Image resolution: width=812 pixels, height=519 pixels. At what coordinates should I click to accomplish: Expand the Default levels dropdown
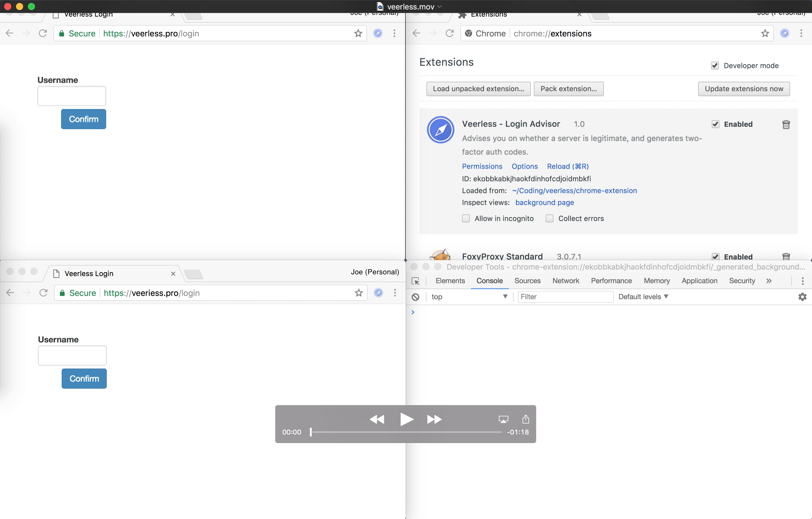coord(643,297)
